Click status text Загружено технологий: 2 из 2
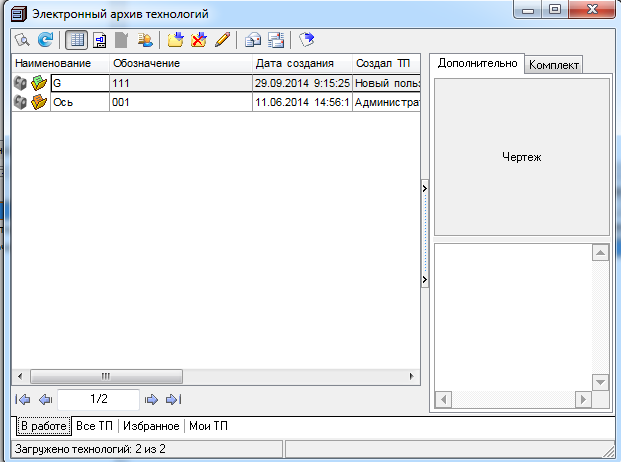621x462 pixels. point(90,449)
